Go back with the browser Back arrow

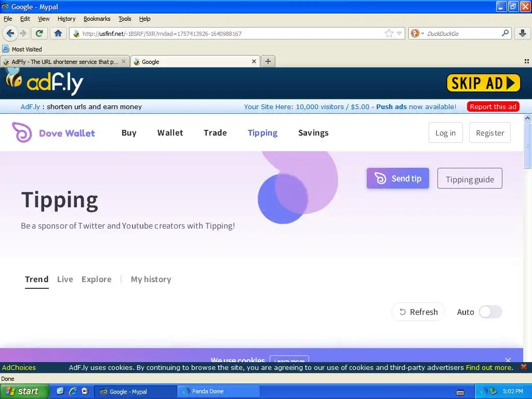pos(10,33)
